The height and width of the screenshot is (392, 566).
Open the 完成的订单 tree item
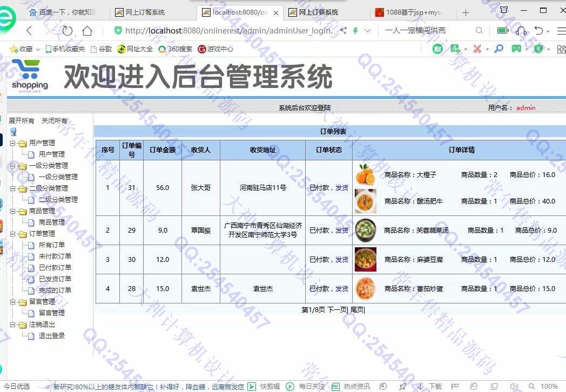pyautogui.click(x=55, y=290)
